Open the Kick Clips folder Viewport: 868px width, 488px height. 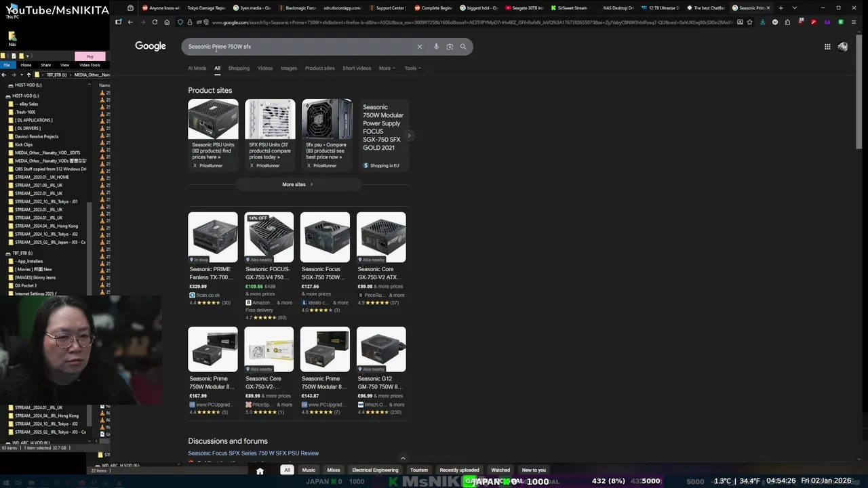coord(24,144)
